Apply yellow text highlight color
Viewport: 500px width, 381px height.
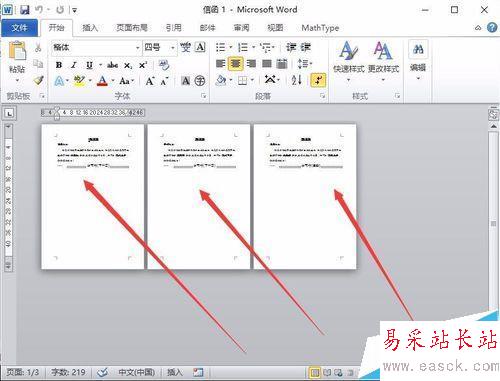tap(79, 81)
